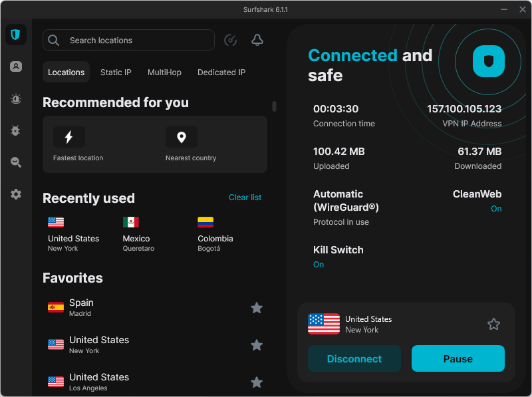
Task: Run the speed test icon
Action: click(230, 40)
